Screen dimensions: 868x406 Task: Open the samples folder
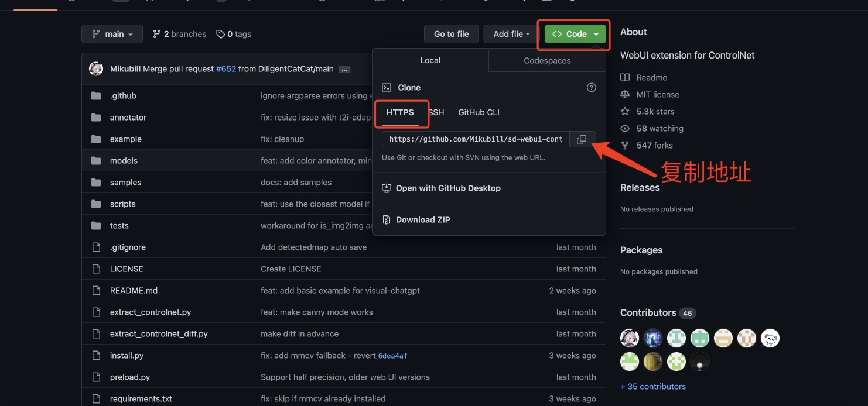126,182
